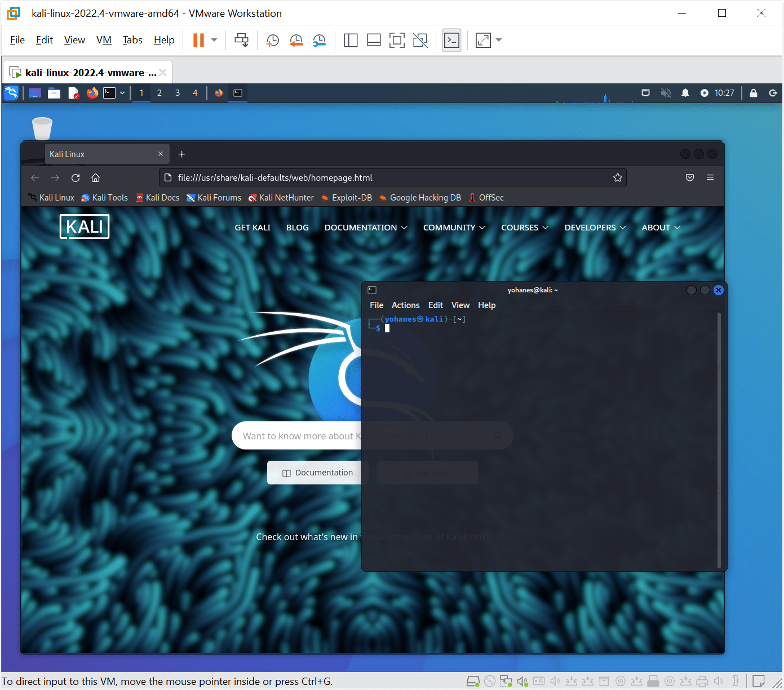Screen dimensions: 784x690
Task: Close the Kali Linux Firefox tab
Action: 161,154
